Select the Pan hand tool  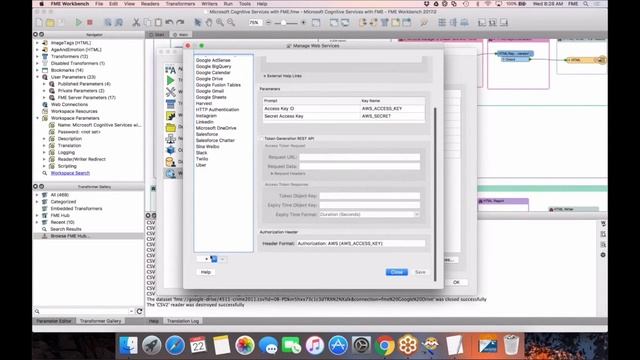pos(209,22)
